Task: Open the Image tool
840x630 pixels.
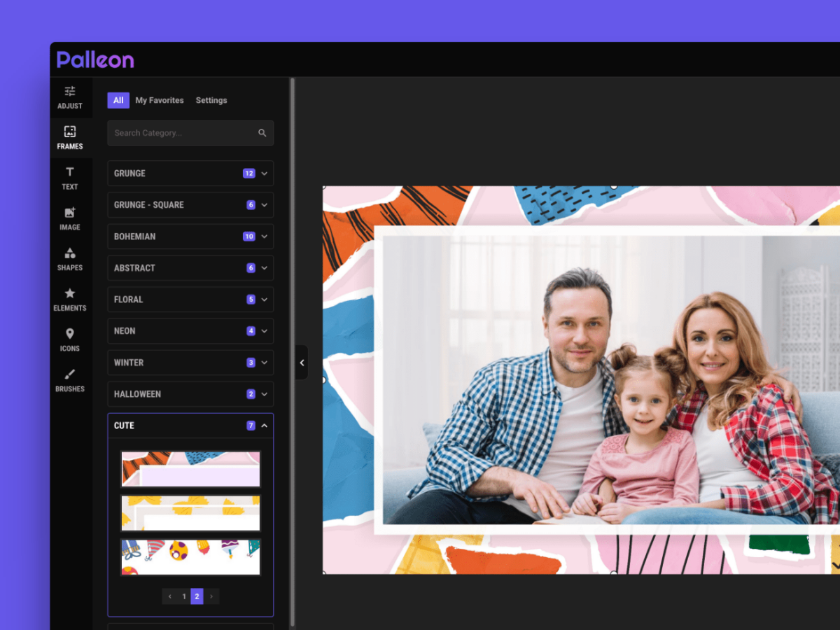Action: tap(70, 218)
